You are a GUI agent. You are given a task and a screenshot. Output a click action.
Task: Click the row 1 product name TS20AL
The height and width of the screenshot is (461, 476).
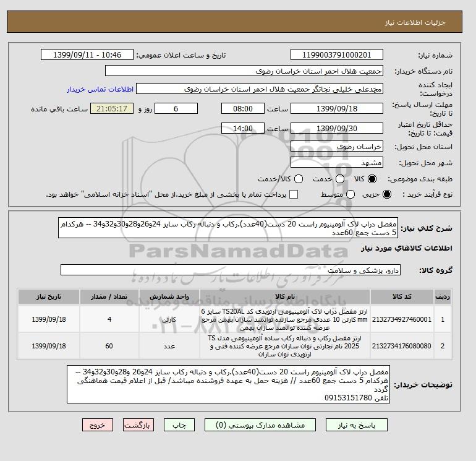pyautogui.click(x=285, y=319)
